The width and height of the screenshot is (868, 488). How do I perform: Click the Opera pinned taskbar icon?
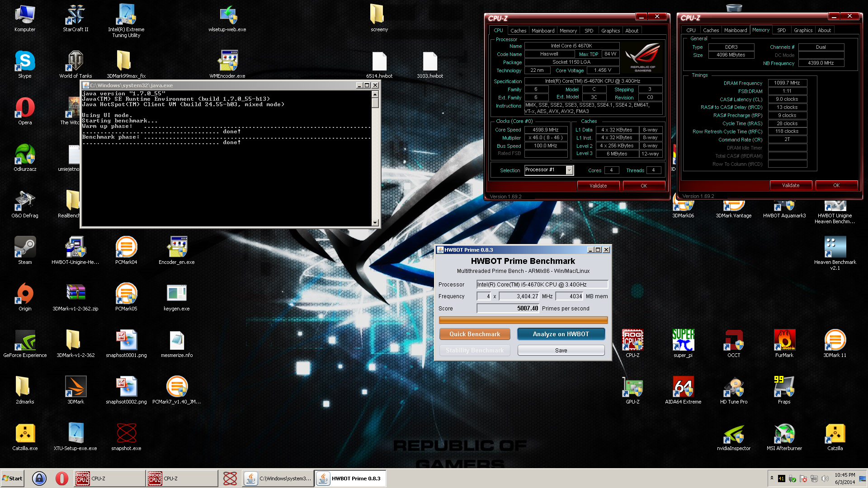click(x=62, y=479)
